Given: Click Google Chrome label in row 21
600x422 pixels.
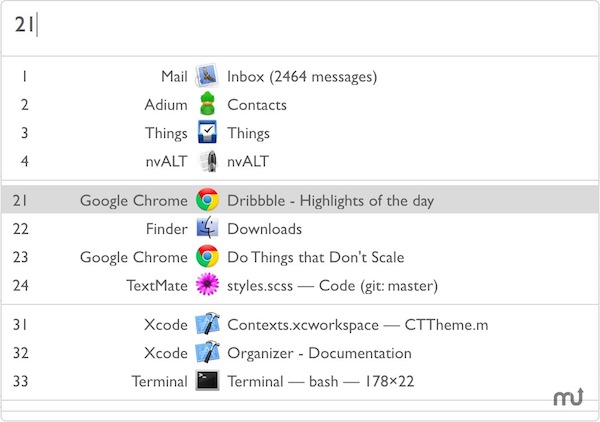Looking at the screenshot, I should coord(134,201).
